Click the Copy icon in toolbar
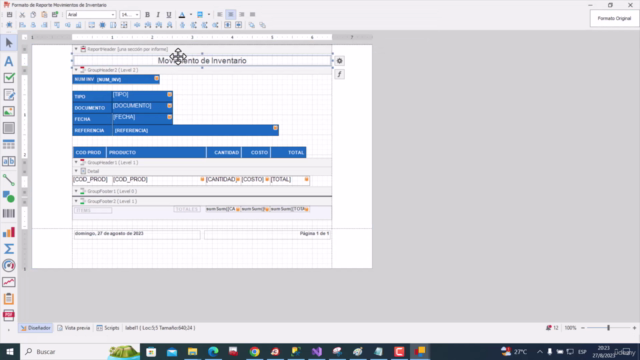Viewport: 640px width, 360px height. (33, 15)
